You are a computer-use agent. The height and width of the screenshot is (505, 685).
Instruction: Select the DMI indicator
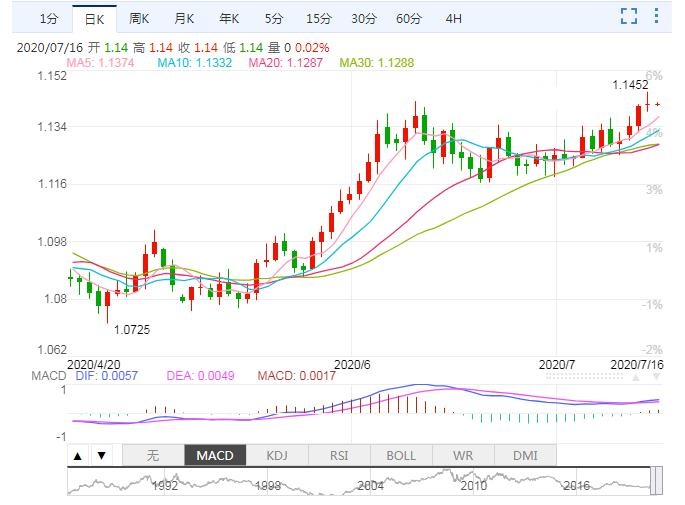coord(525,455)
